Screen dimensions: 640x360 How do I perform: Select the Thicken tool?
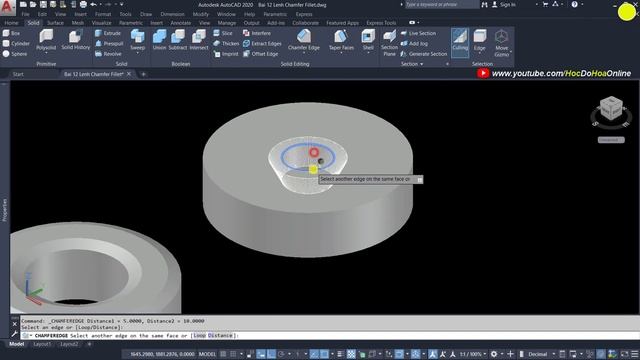click(226, 43)
